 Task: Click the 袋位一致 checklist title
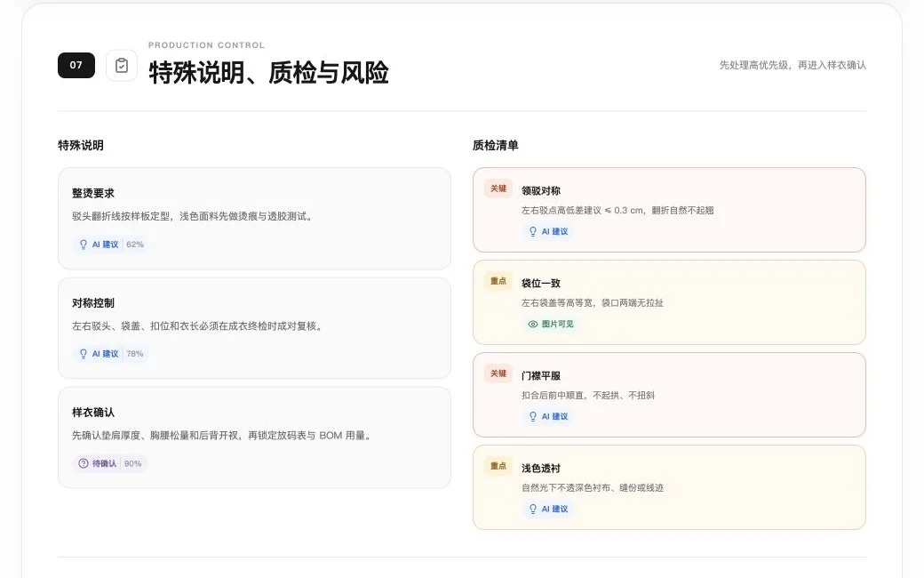coord(541,284)
